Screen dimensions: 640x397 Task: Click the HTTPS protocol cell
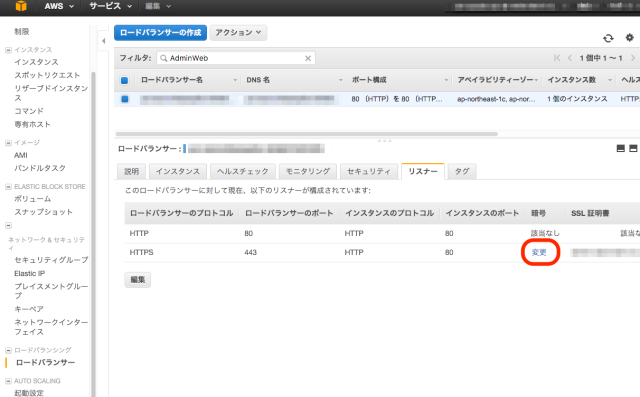[x=141, y=253]
